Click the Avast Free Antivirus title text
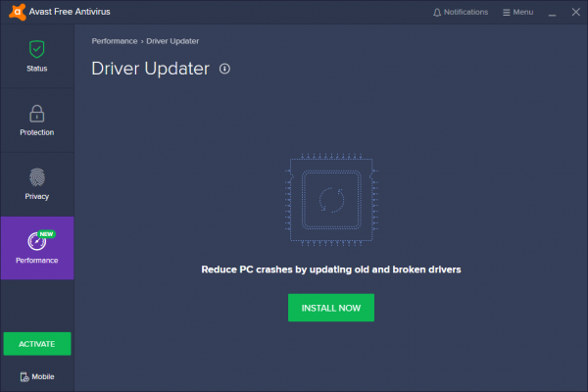The image size is (588, 392). 70,12
